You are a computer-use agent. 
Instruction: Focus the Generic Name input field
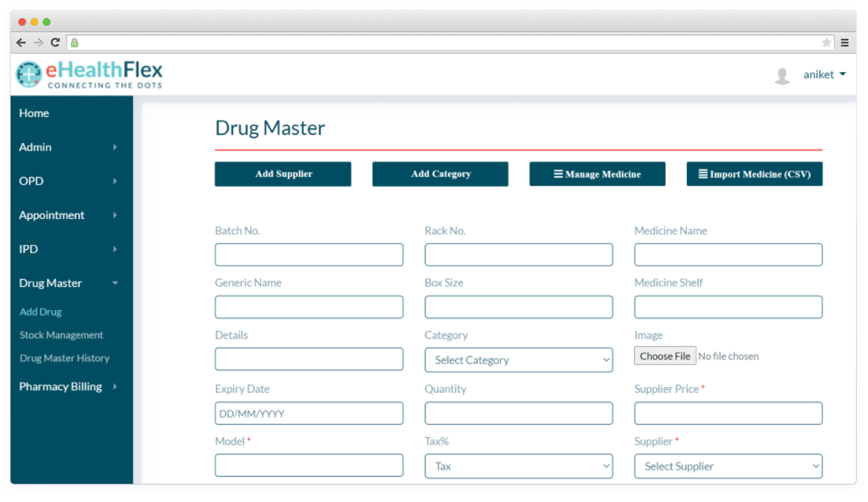pos(309,307)
